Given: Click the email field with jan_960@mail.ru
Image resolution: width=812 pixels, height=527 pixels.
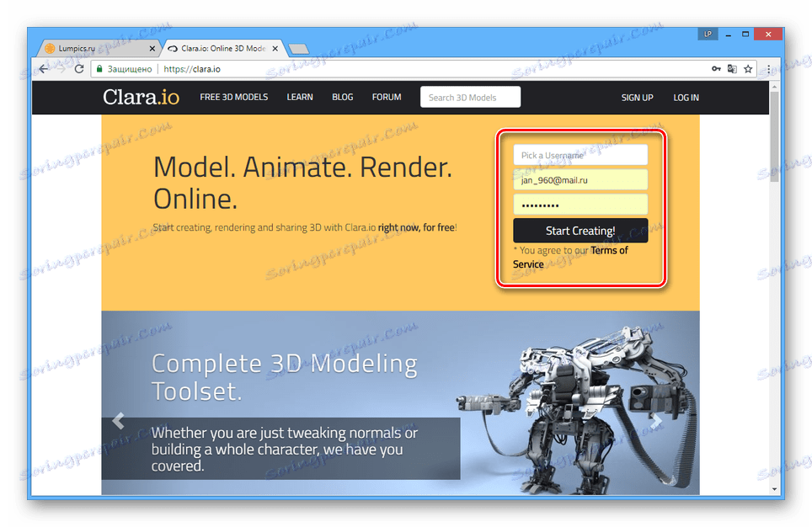Looking at the screenshot, I should coord(580,179).
